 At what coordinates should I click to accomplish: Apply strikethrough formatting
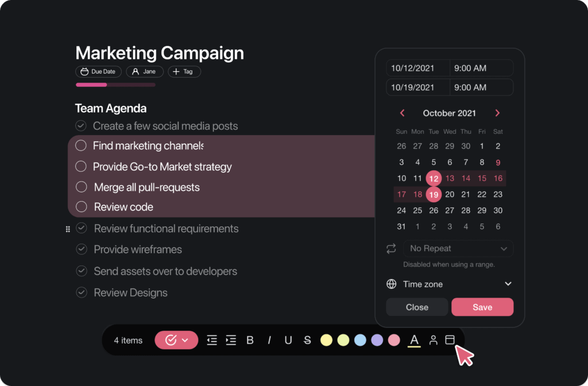click(307, 340)
